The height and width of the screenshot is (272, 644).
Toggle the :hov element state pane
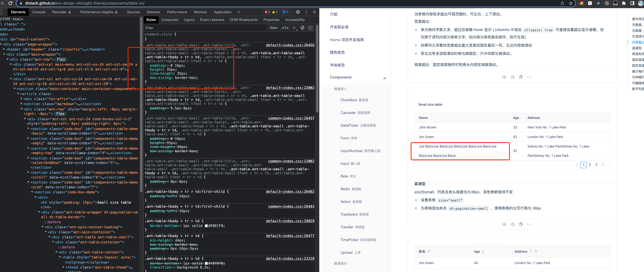(273, 28)
